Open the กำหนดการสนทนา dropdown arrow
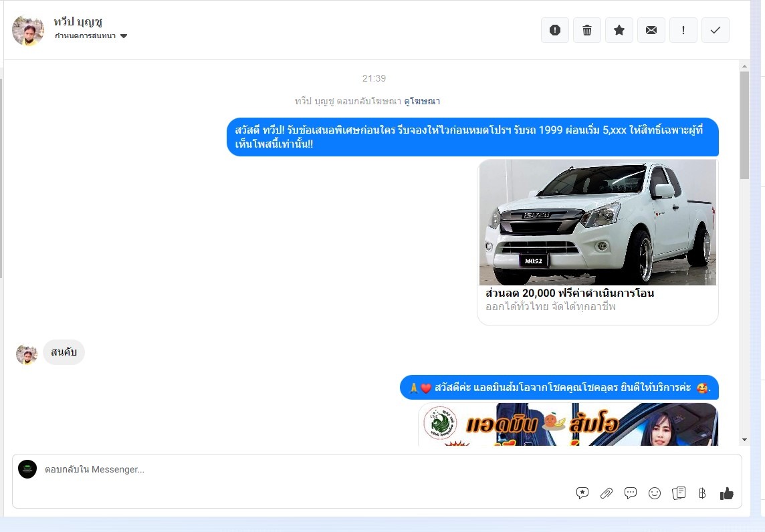This screenshot has height=532, width=765. click(x=124, y=36)
